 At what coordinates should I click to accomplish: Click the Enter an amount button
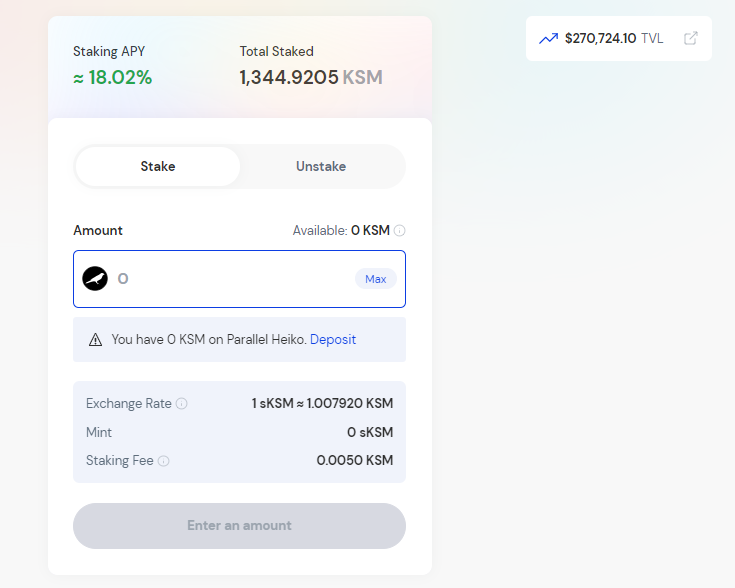(239, 526)
